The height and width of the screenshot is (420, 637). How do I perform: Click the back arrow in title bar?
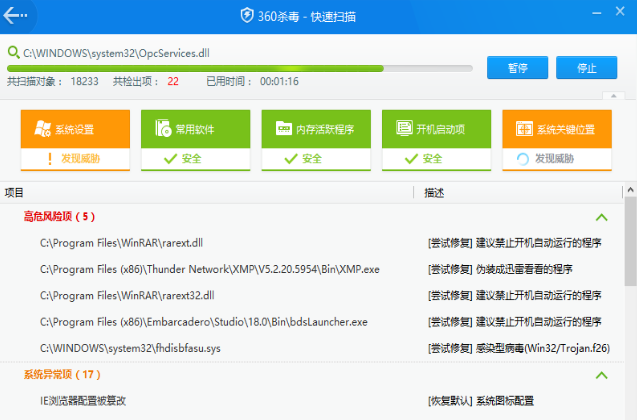coord(18,14)
